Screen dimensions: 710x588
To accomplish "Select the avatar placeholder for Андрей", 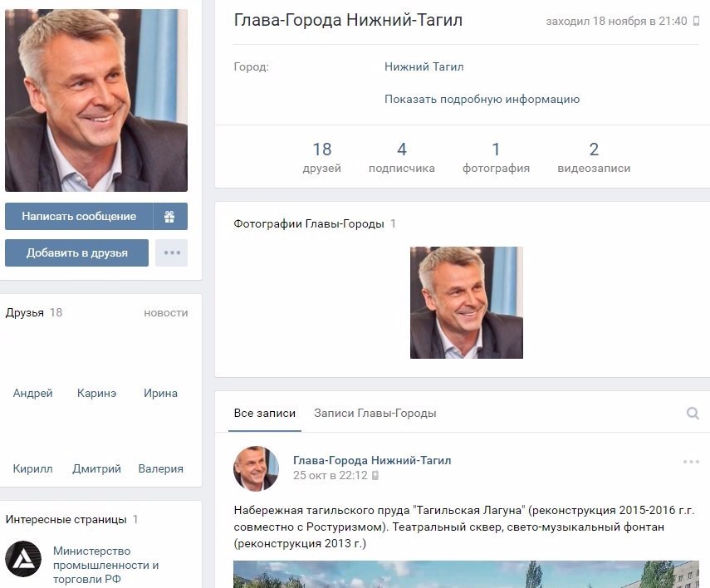I will click(x=32, y=357).
